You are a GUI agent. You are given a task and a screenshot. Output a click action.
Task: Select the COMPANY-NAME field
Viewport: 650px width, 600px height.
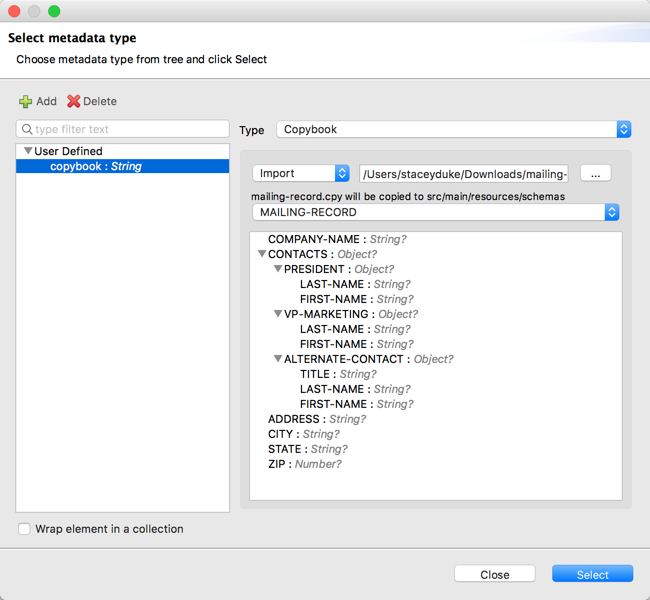316,240
